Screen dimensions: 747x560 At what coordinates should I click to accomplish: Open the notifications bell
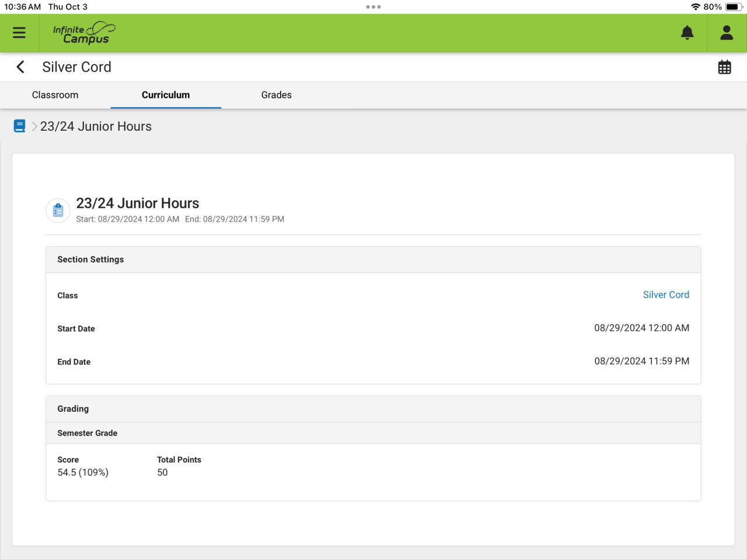tap(687, 33)
